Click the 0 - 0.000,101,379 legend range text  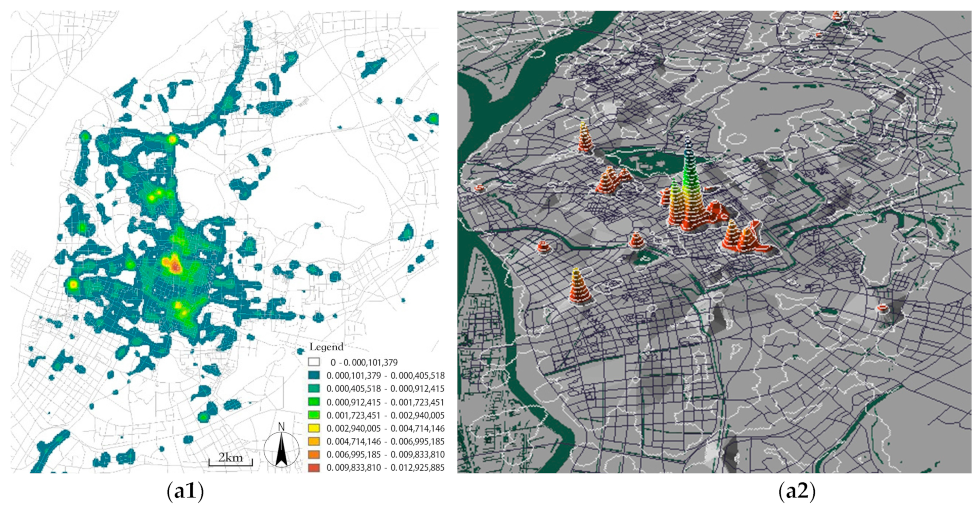pyautogui.click(x=364, y=362)
